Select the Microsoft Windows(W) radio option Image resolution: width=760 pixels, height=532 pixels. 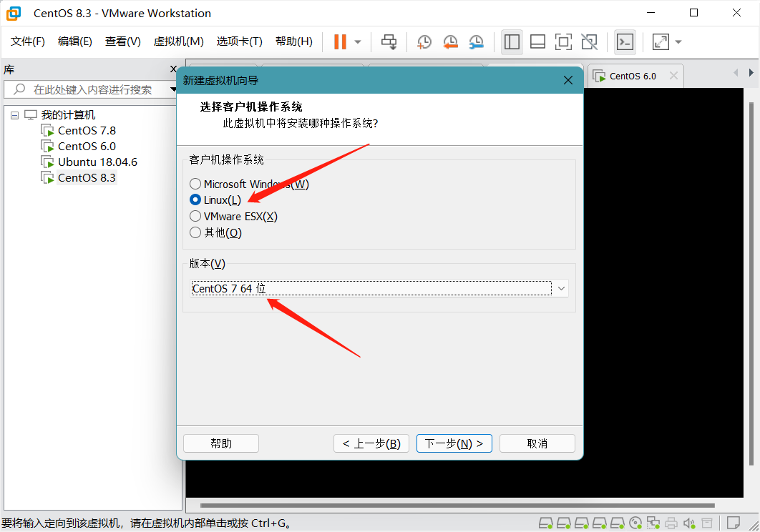click(x=249, y=184)
